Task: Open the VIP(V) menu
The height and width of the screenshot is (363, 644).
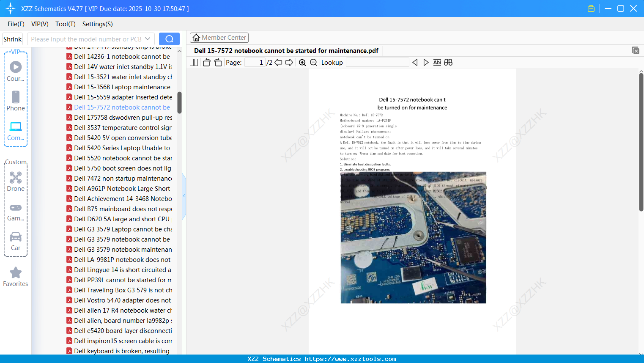Action: coord(40,24)
